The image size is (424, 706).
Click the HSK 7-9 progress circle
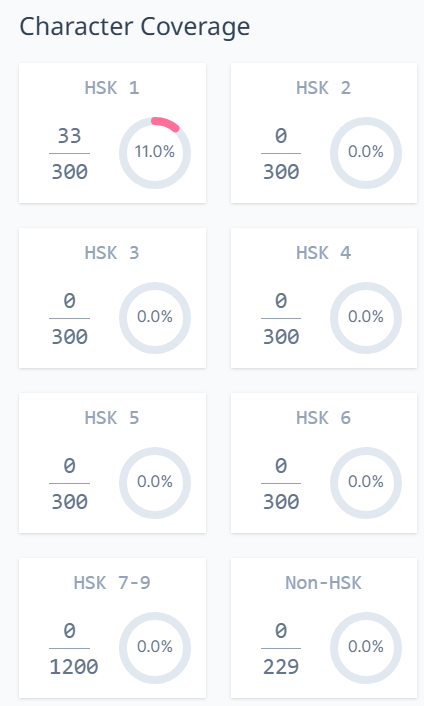click(x=154, y=647)
